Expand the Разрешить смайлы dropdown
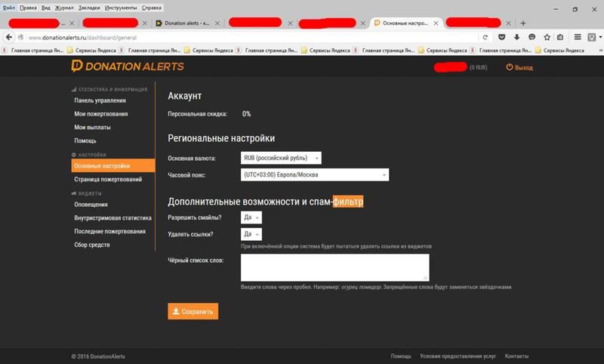604x364 pixels. tap(251, 217)
